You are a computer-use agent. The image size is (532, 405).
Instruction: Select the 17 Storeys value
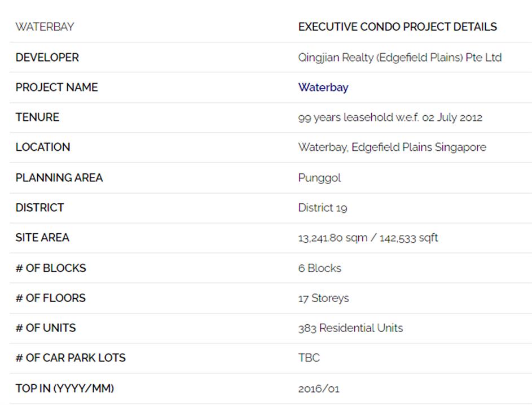tap(323, 298)
